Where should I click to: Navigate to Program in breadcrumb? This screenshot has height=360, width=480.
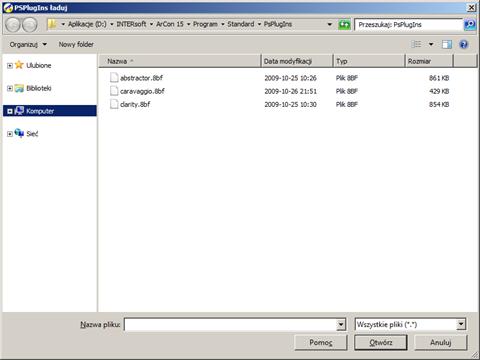coord(205,24)
